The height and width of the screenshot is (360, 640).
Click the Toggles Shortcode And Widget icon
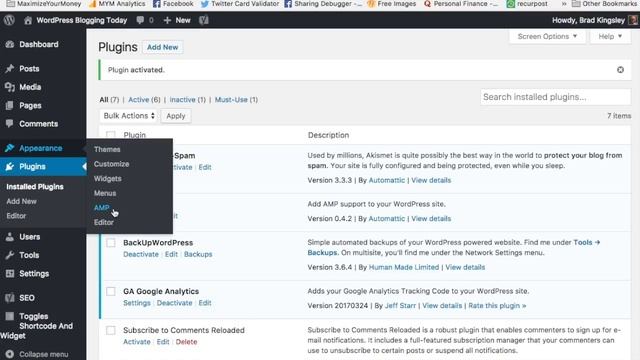[x=10, y=316]
